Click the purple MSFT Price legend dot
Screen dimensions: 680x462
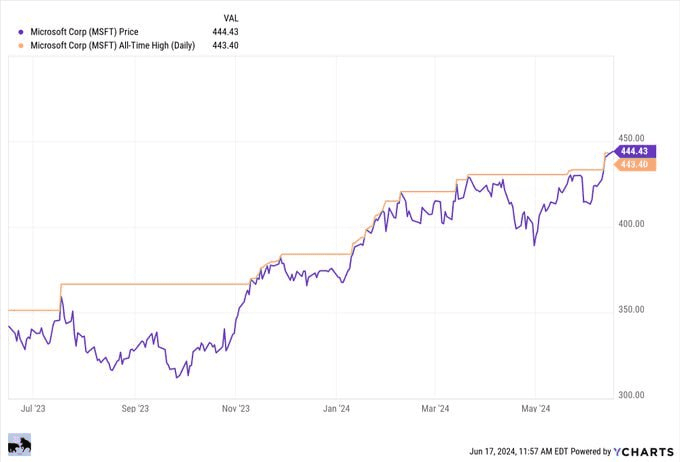point(20,31)
